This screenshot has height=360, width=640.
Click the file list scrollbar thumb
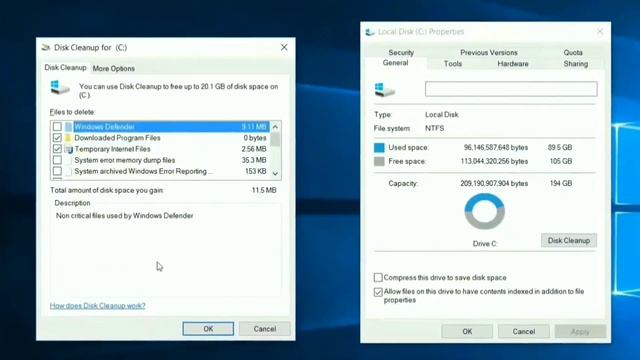(276, 139)
